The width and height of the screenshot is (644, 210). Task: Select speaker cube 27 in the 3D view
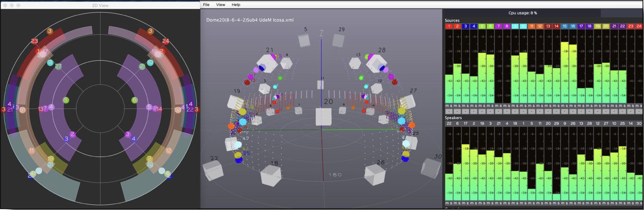(x=407, y=102)
